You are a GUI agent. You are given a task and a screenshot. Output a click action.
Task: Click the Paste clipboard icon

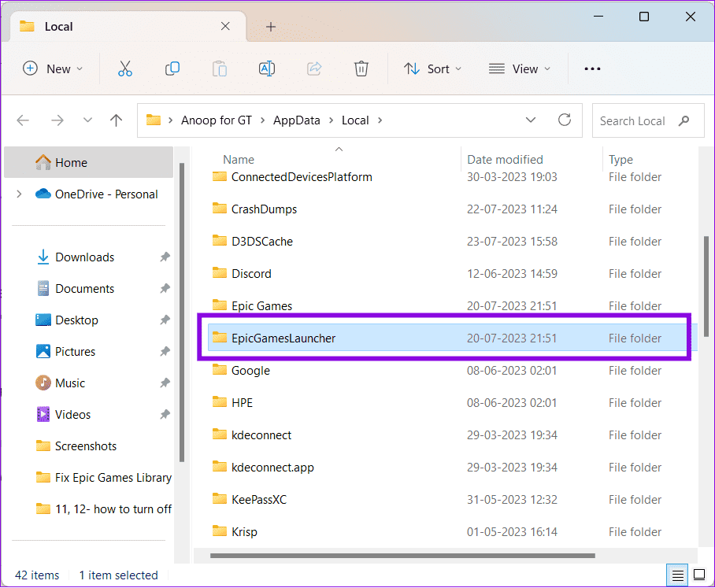click(220, 68)
